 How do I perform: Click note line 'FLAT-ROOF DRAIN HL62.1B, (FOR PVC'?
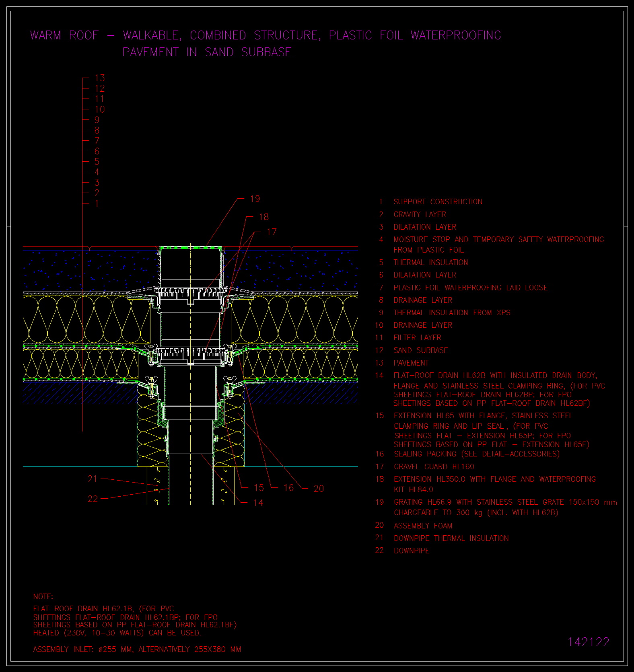click(103, 609)
